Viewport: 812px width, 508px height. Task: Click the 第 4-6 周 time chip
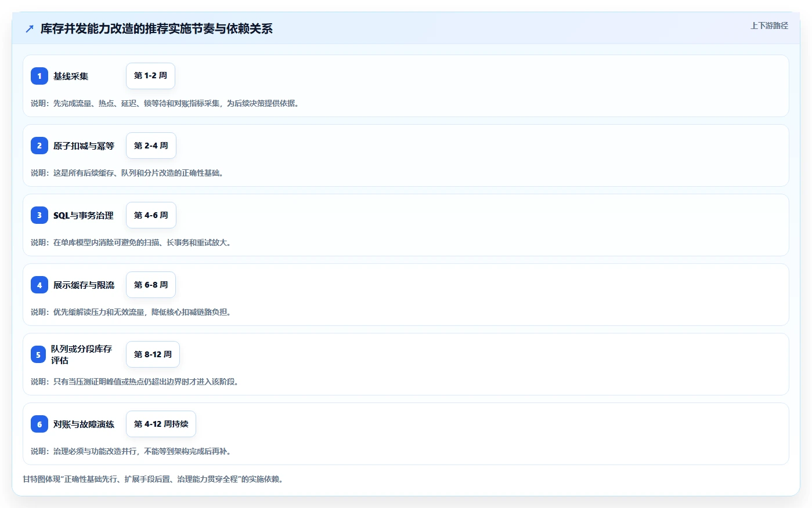(x=151, y=215)
